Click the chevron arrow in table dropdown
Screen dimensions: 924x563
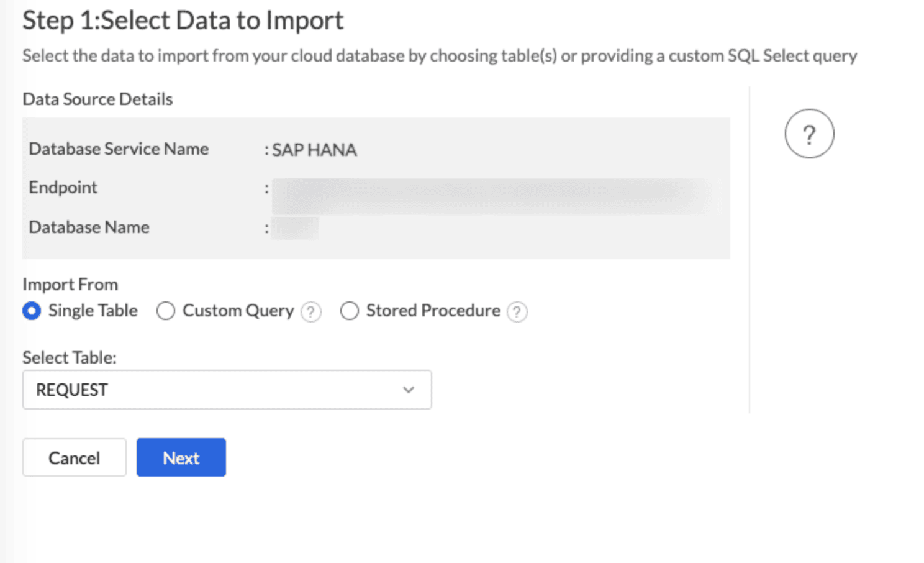tap(408, 390)
